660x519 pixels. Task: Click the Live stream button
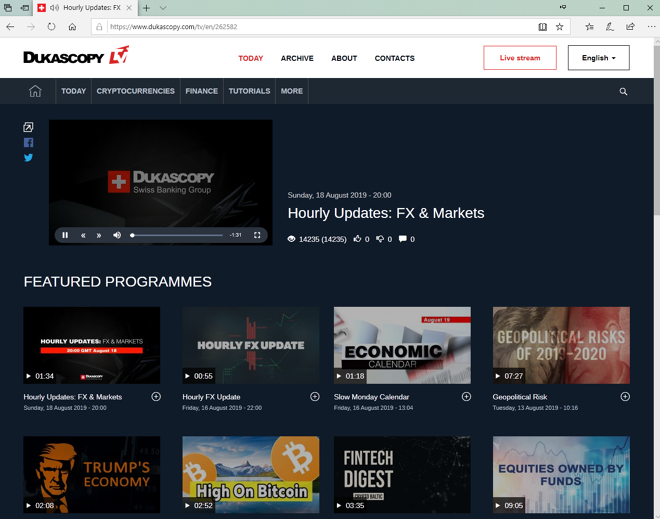[x=519, y=58]
